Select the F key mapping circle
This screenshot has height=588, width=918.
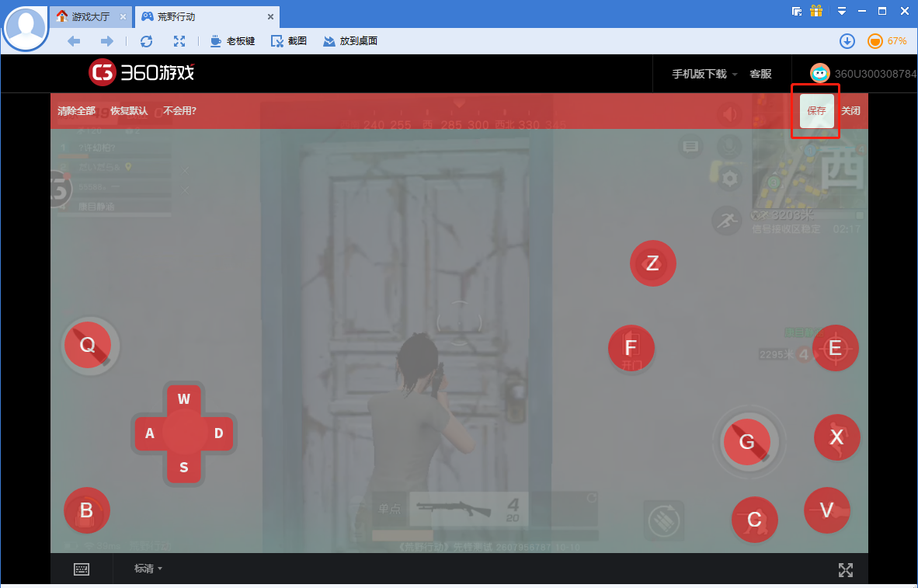(x=631, y=348)
